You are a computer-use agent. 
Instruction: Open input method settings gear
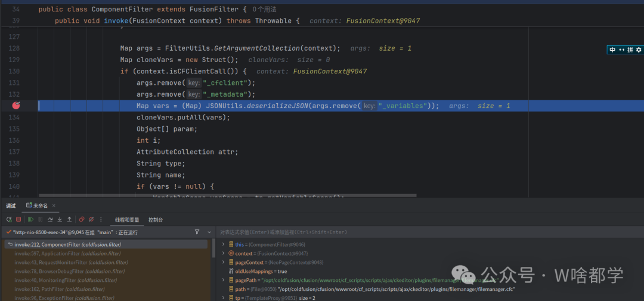point(638,50)
